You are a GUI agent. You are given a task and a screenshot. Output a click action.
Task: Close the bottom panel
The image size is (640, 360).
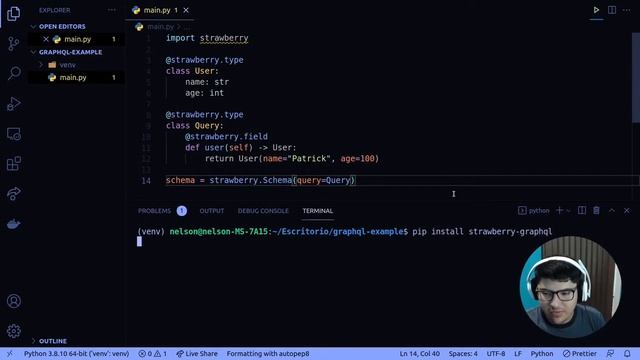click(627, 211)
